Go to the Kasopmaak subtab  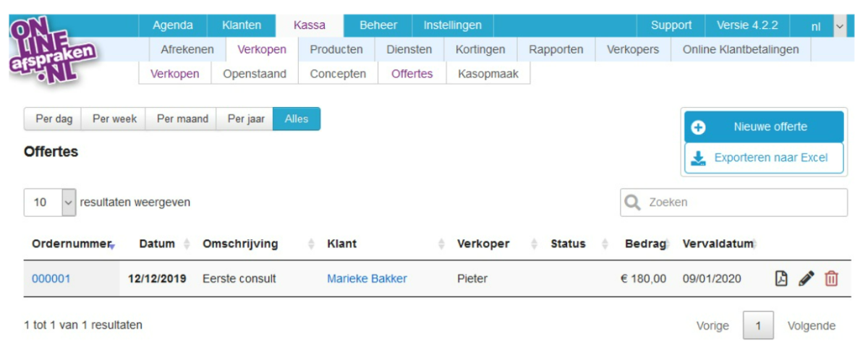pyautogui.click(x=488, y=74)
